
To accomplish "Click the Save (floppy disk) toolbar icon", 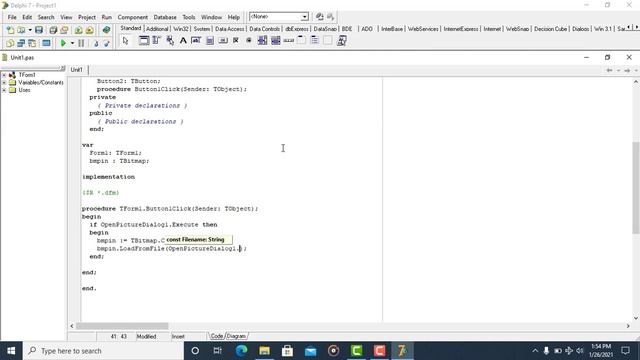I will (39, 30).
